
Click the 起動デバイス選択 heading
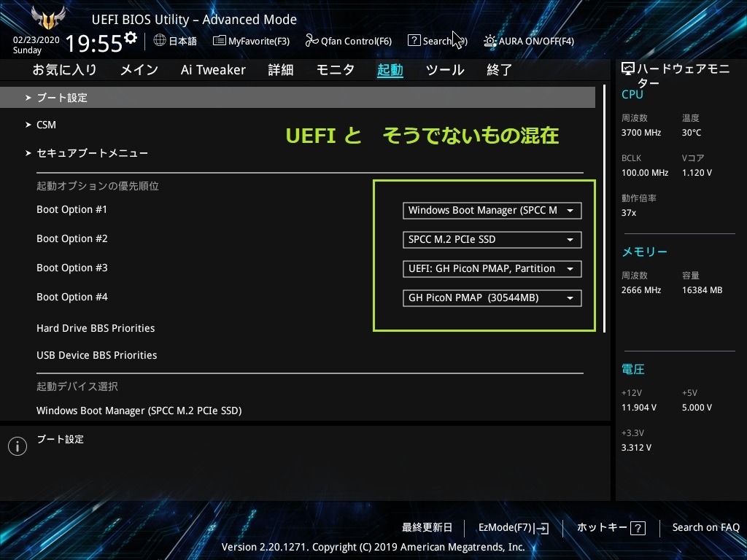[x=77, y=386]
